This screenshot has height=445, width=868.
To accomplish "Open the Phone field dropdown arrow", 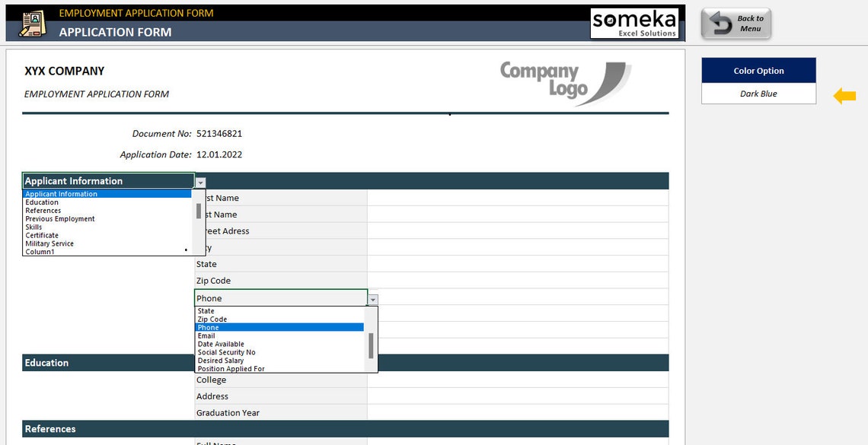I will click(x=372, y=298).
